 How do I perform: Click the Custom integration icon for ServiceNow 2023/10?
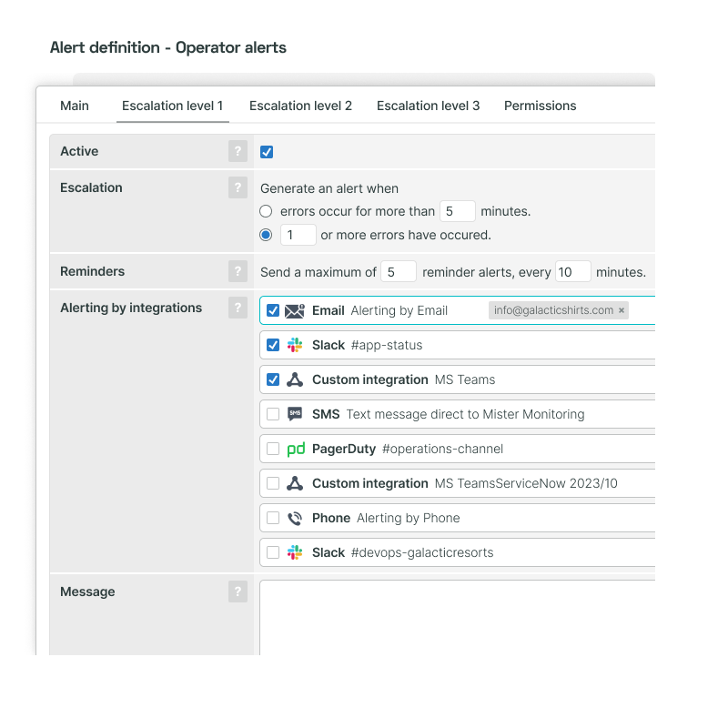tap(294, 483)
